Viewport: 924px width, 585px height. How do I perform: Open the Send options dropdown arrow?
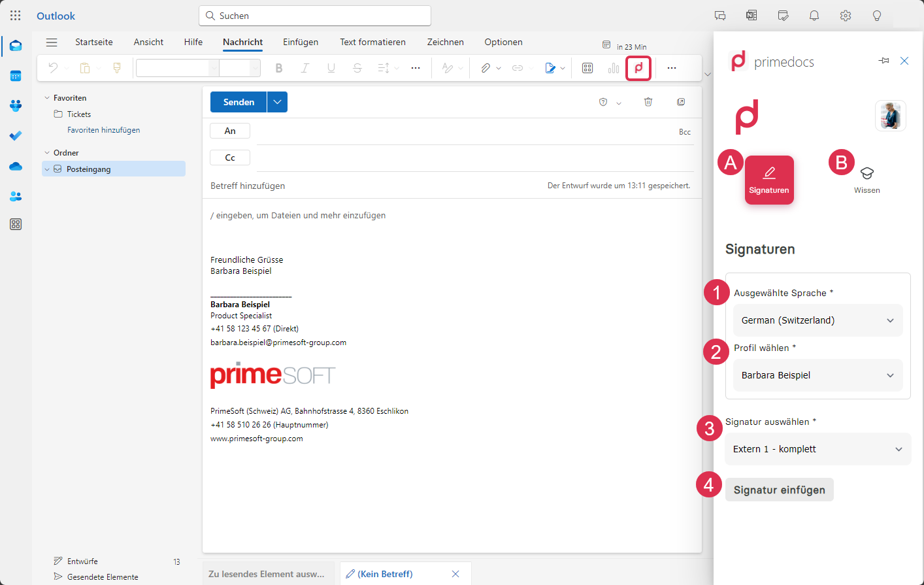(x=277, y=102)
